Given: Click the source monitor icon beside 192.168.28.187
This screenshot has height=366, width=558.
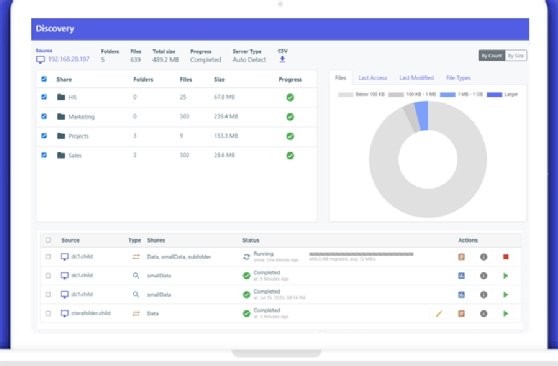Looking at the screenshot, I should 40,60.
